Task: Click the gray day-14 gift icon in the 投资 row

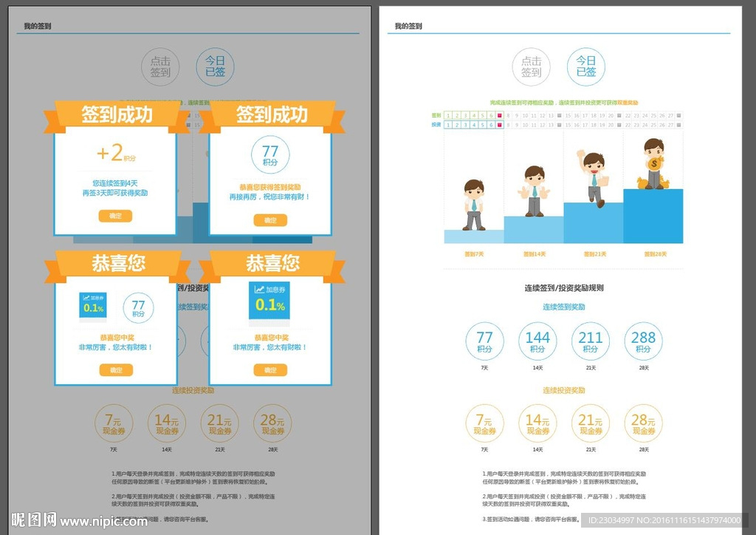Action: (560, 125)
